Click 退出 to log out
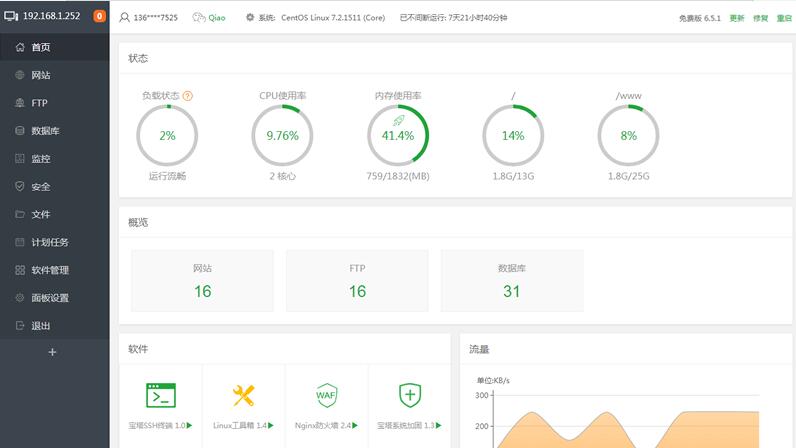 (x=40, y=326)
